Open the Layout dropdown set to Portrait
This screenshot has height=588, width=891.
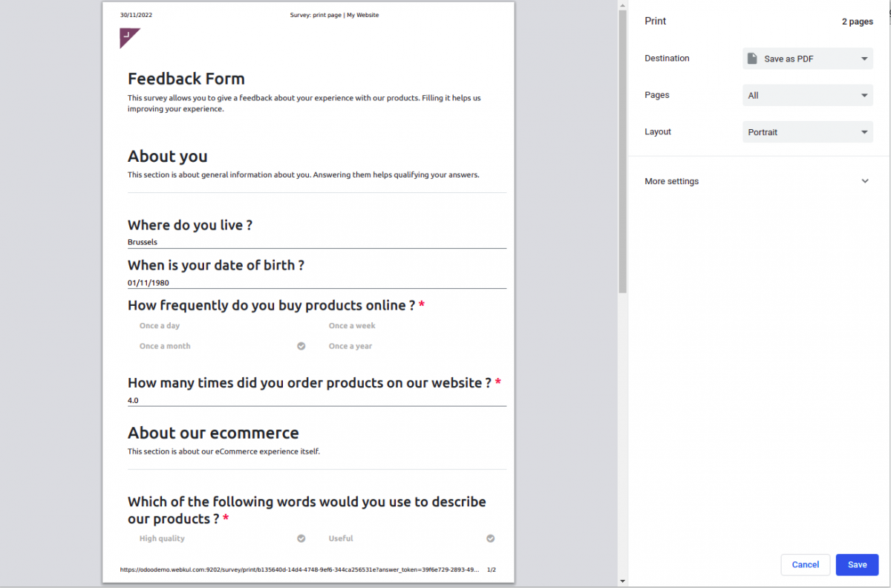coord(807,131)
